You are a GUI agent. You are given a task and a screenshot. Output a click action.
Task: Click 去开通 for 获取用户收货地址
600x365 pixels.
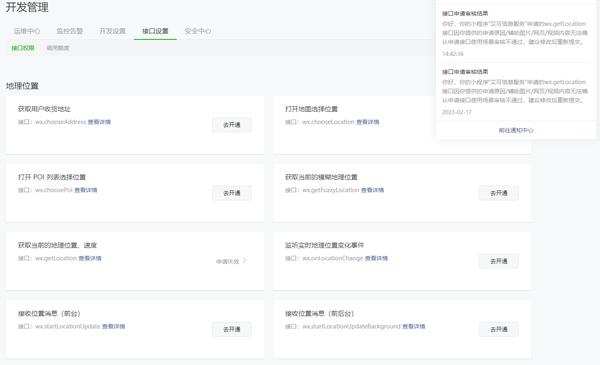pos(232,125)
